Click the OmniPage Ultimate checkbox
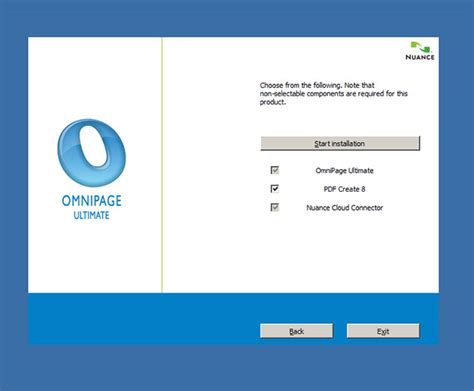The height and width of the screenshot is (391, 474). click(x=275, y=170)
